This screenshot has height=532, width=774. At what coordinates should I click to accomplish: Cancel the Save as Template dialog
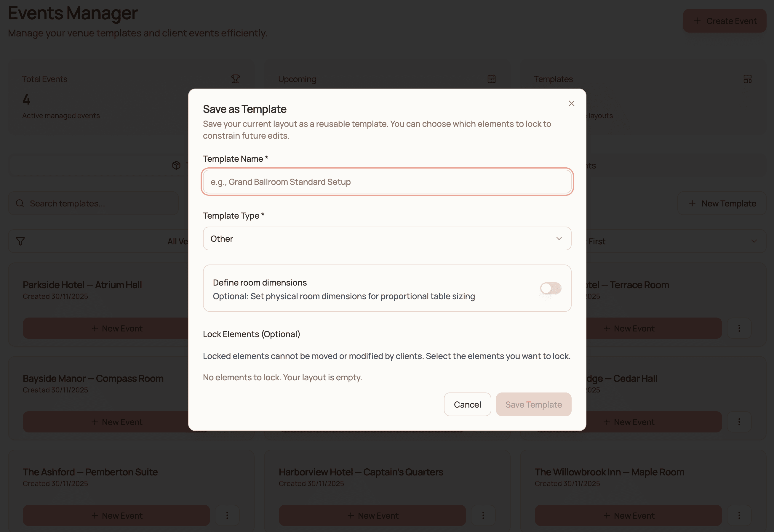click(x=467, y=404)
